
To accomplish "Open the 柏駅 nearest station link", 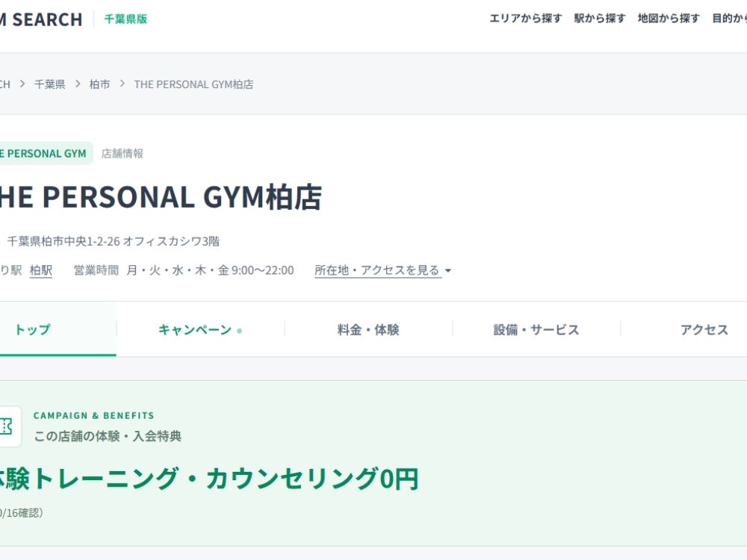I will tap(41, 270).
